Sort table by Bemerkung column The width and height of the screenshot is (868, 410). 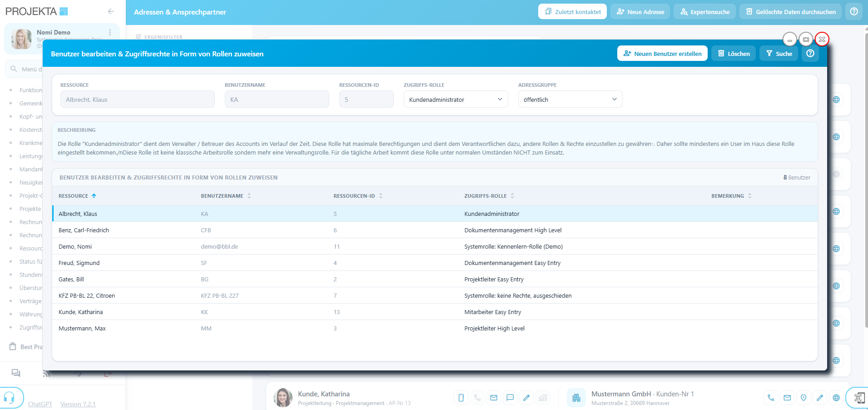click(731, 196)
